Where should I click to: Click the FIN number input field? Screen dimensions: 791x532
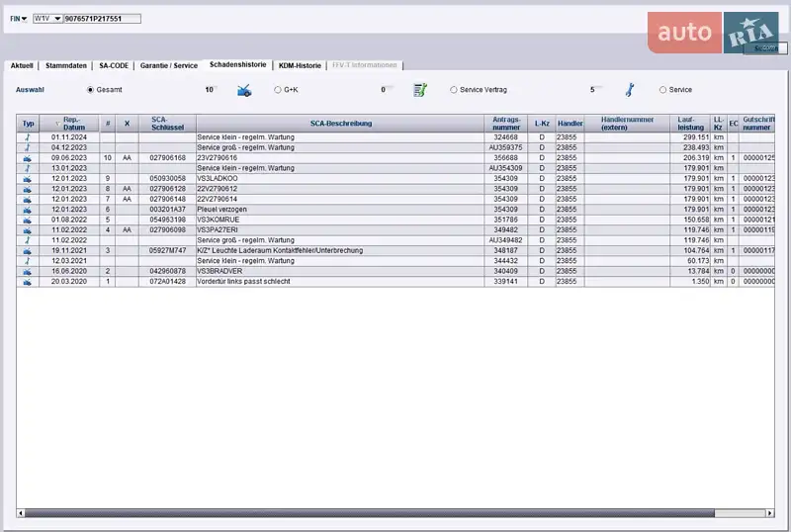[102, 19]
